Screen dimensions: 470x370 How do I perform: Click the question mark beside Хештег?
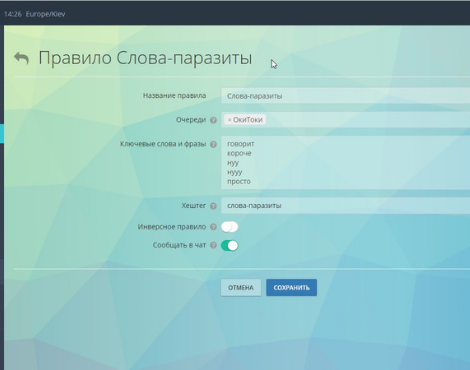tap(213, 206)
